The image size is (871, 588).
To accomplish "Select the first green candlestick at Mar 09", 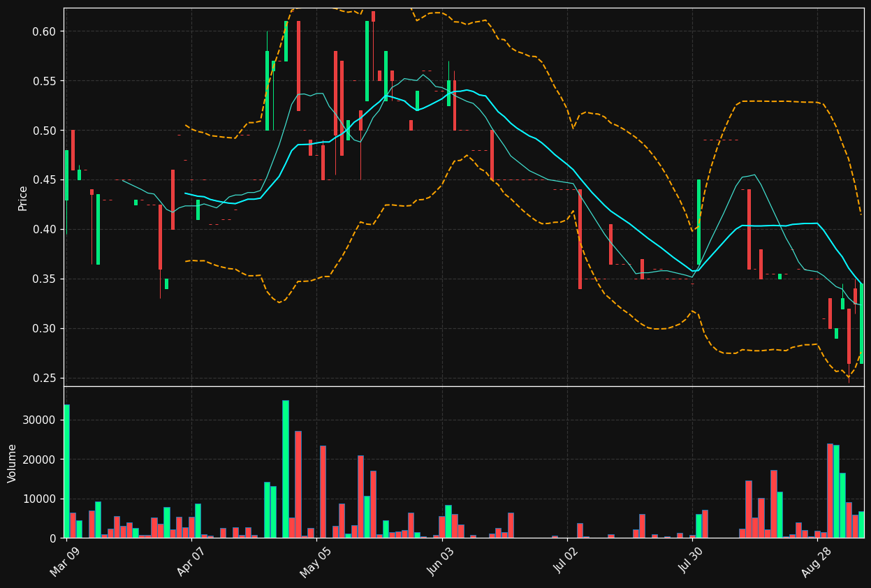I will 66,175.
